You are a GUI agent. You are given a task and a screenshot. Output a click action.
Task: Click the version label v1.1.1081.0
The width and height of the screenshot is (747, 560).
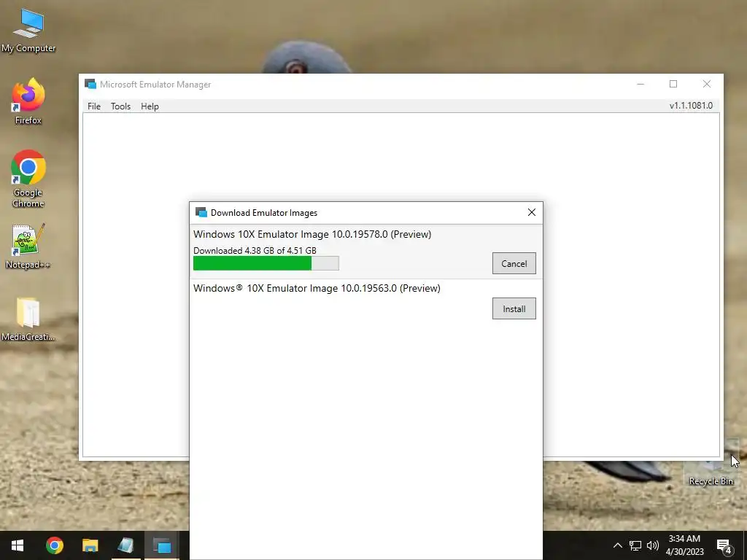[x=691, y=106]
